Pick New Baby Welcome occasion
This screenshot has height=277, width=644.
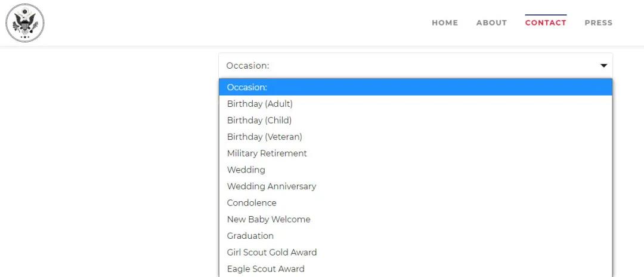(x=269, y=219)
